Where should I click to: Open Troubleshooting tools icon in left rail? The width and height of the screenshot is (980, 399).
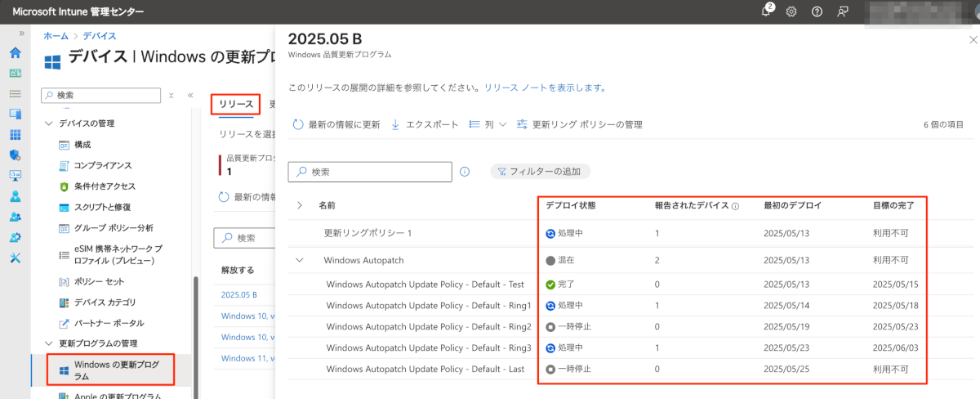[x=15, y=258]
